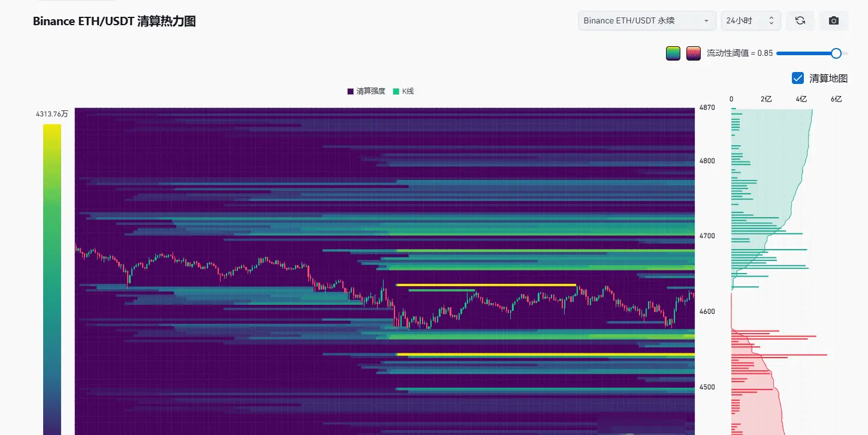Open the Binance ETH/USDT 永续 dropdown
868x435 pixels.
coord(647,20)
